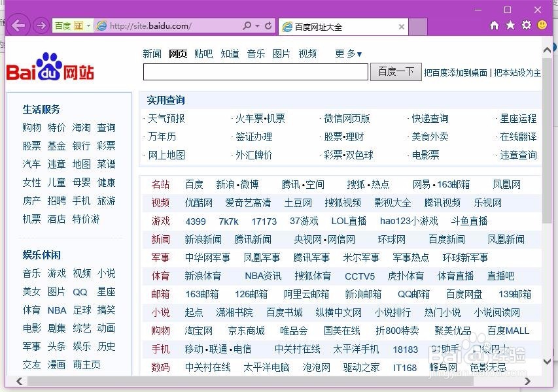This screenshot has width=558, height=392.
Task: Open 中华网军事 link
Action: click(207, 257)
